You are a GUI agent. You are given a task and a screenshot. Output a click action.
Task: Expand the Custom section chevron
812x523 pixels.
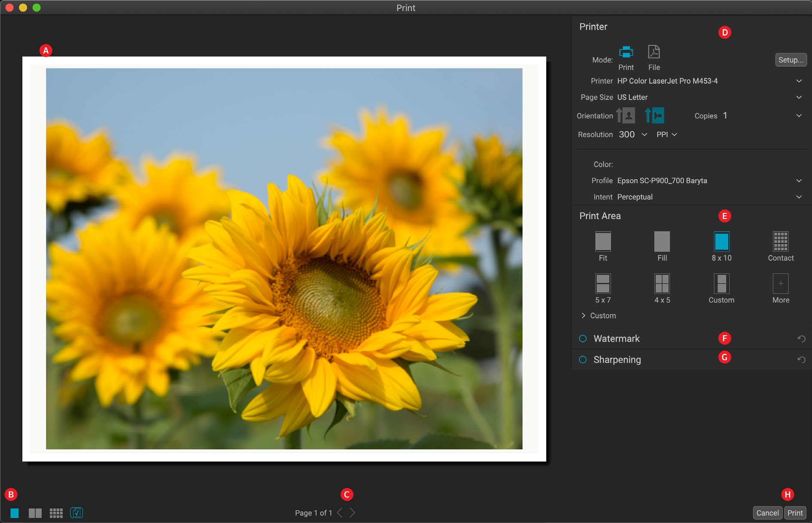[x=583, y=315]
